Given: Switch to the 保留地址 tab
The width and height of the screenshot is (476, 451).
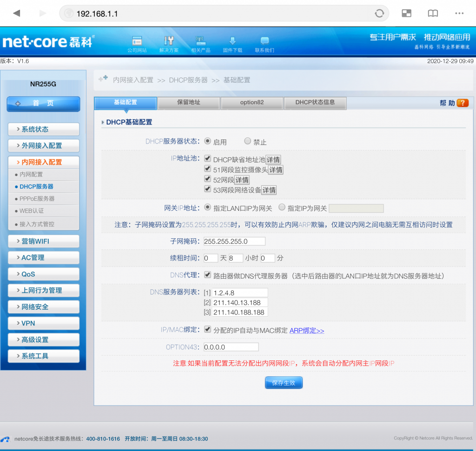Looking at the screenshot, I should 189,102.
